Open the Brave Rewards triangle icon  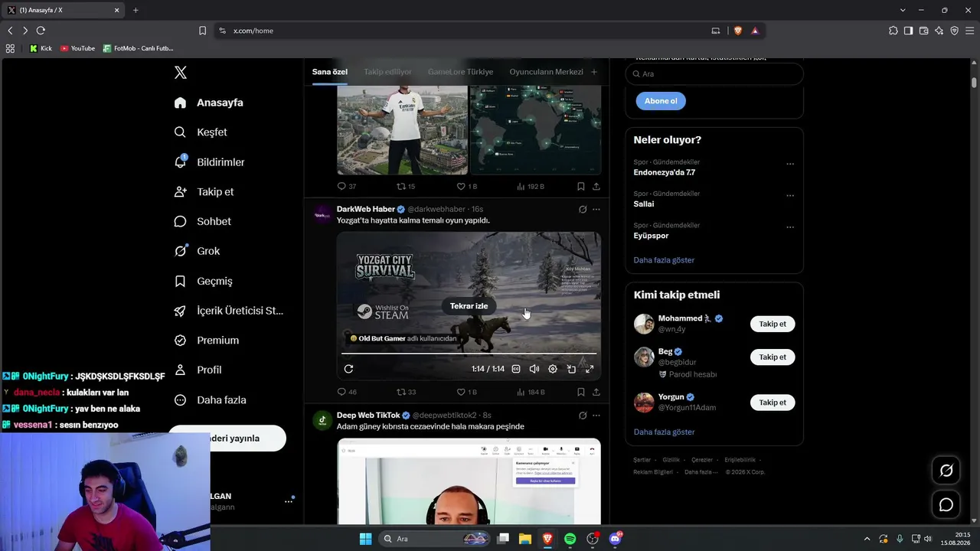tap(755, 31)
